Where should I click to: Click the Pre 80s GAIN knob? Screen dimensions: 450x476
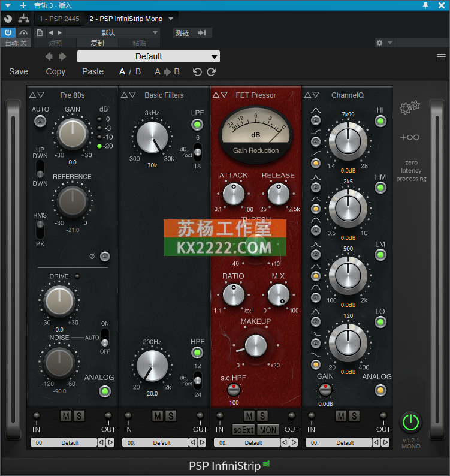73,134
